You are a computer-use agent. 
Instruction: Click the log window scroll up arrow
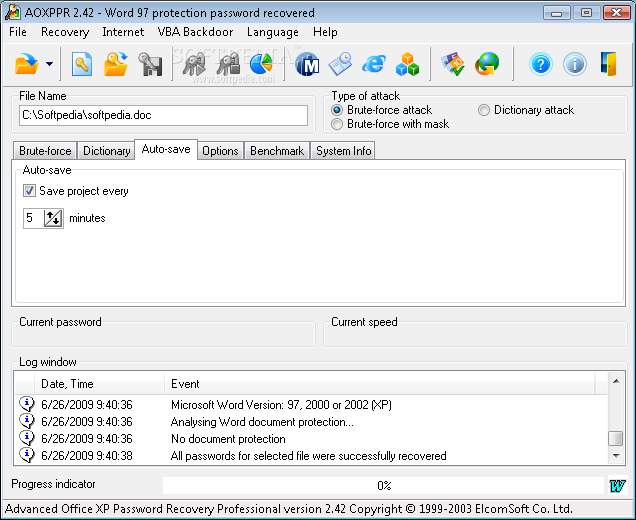coord(616,381)
